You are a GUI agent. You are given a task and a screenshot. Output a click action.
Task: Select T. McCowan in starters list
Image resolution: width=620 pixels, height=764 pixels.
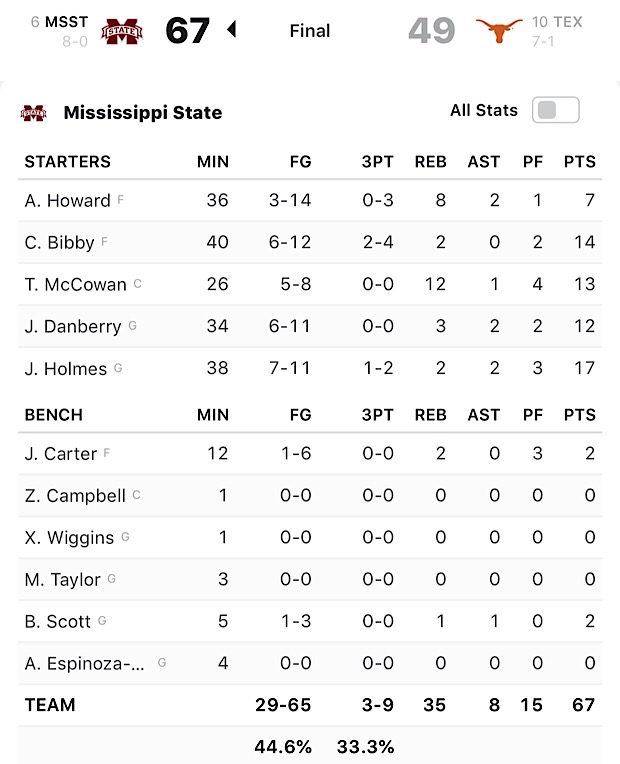pos(76,284)
